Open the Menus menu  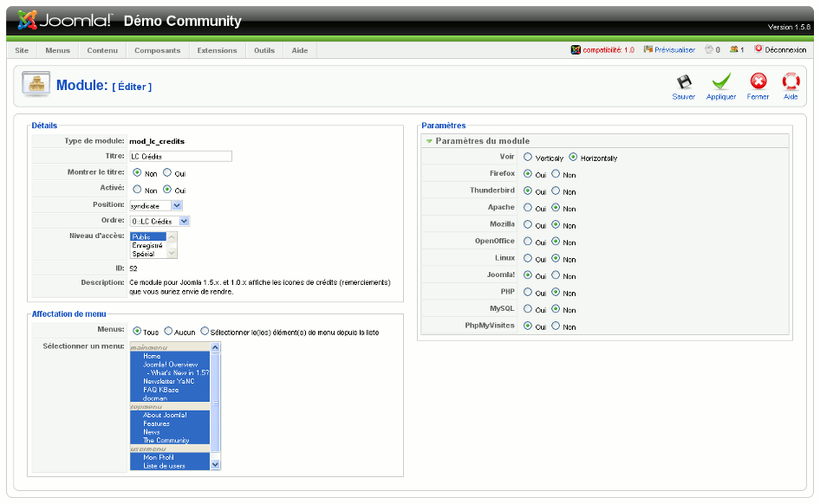pyautogui.click(x=57, y=50)
